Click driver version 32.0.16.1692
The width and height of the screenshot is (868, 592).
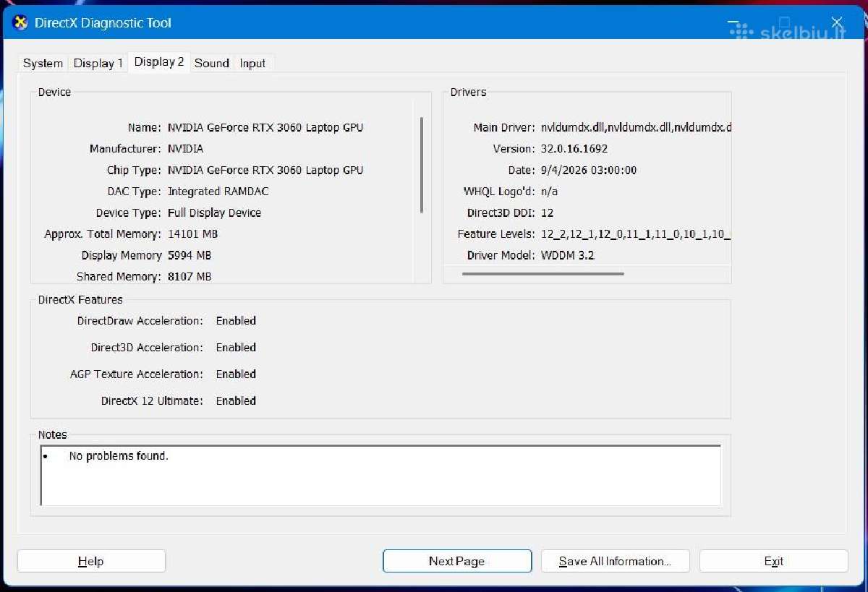pos(574,148)
